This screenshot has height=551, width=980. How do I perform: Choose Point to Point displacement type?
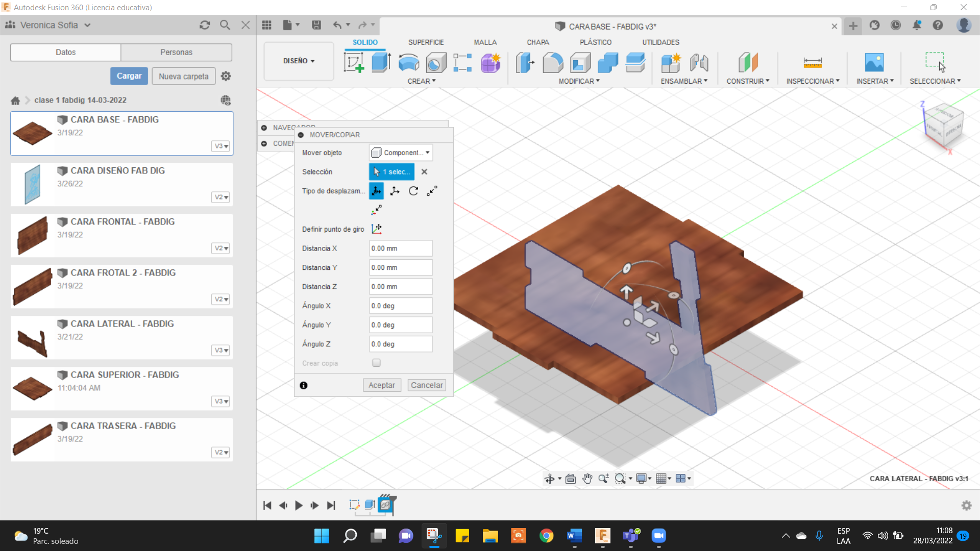pyautogui.click(x=432, y=191)
